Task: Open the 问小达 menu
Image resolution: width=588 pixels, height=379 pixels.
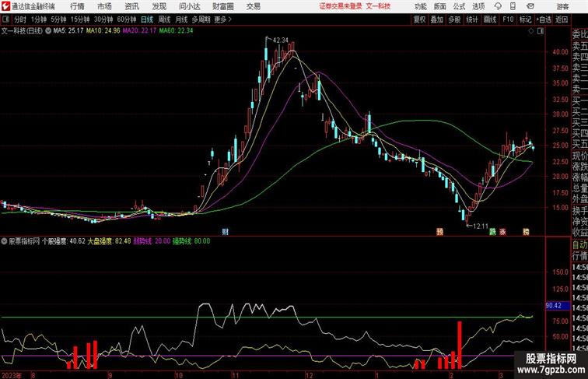Action: 189,6
